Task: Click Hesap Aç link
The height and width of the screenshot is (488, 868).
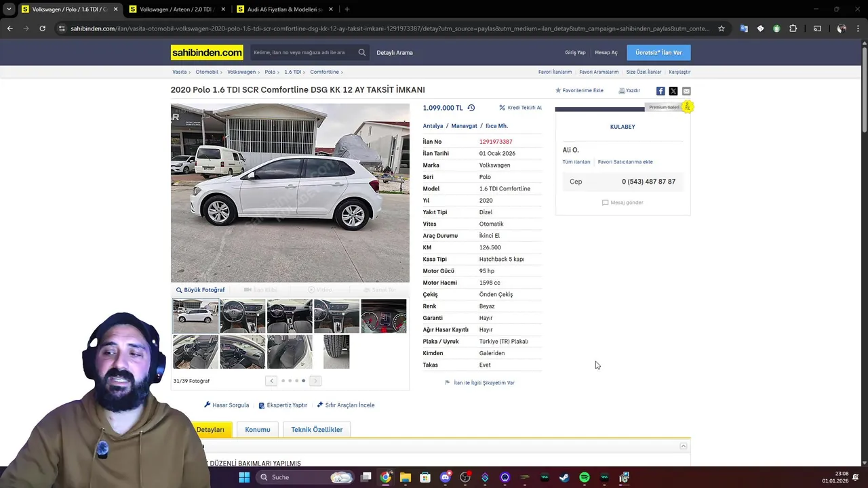Action: pos(606,52)
